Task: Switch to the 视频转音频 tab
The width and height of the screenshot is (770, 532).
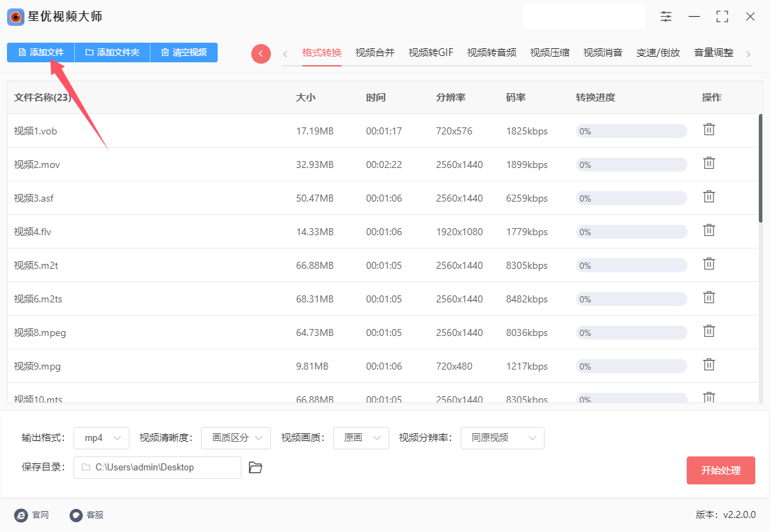Action: pyautogui.click(x=491, y=52)
